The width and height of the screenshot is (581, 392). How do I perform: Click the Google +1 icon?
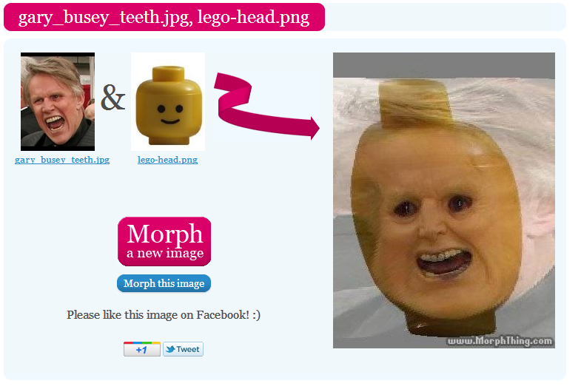point(142,349)
